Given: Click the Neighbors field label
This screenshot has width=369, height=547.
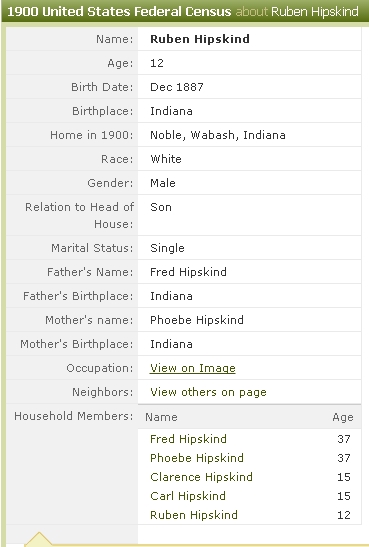Looking at the screenshot, I should pos(103,392).
